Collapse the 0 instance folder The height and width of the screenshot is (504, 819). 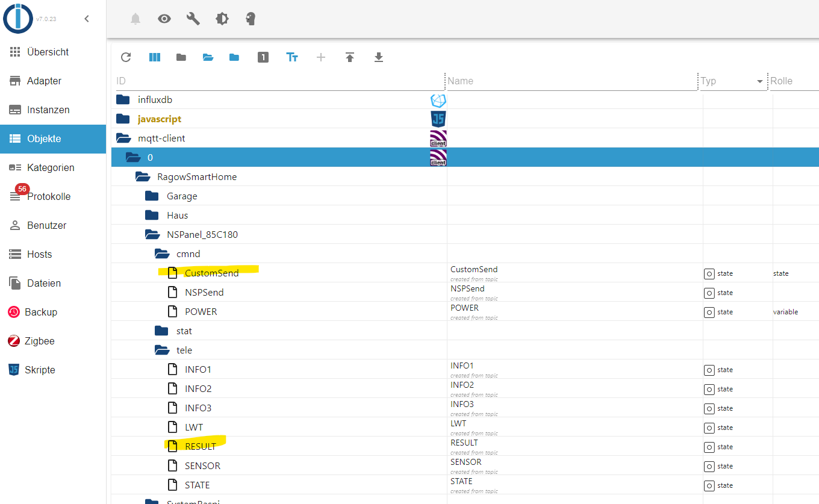pyautogui.click(x=133, y=157)
